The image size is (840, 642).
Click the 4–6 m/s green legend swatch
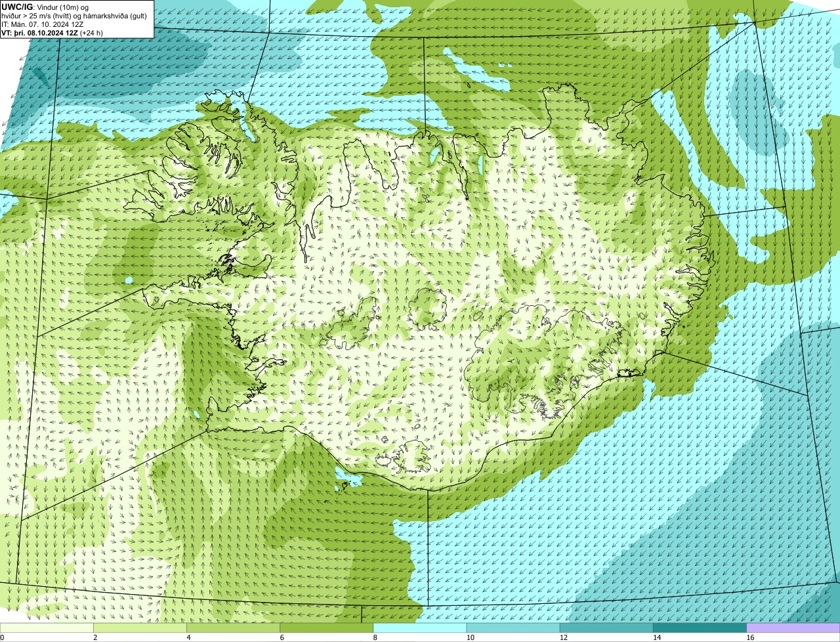[x=234, y=628]
